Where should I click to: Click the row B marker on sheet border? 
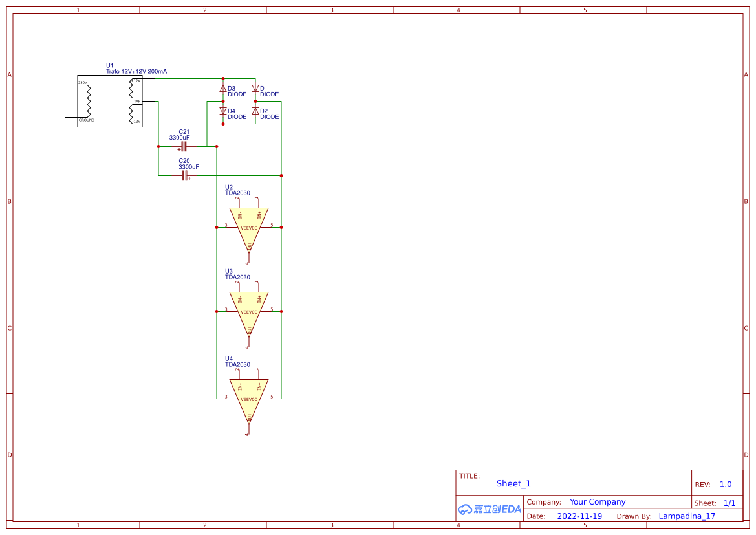(x=9, y=201)
